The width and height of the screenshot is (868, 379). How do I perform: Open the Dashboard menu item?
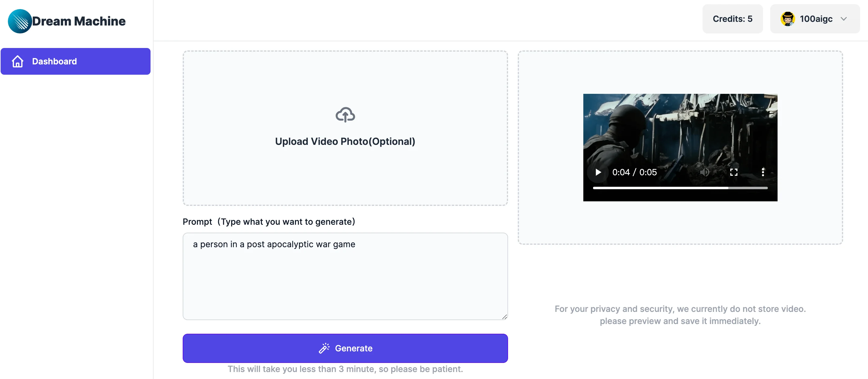point(76,61)
